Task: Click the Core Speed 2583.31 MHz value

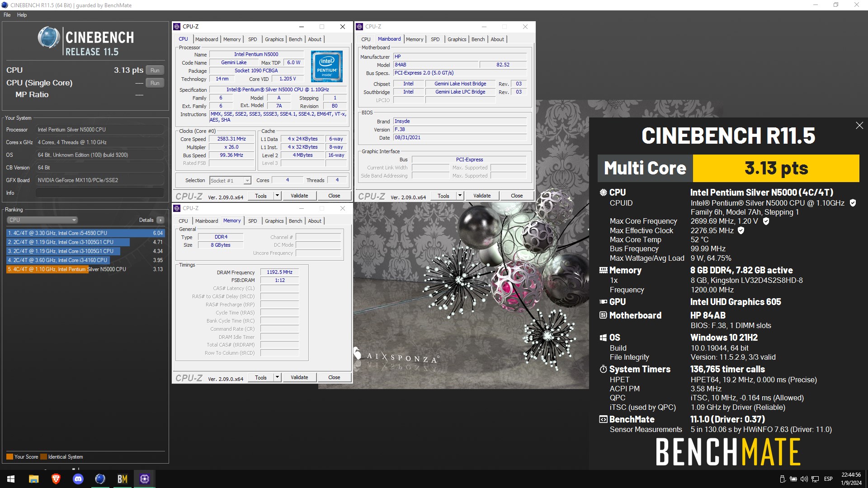Action: [x=231, y=139]
